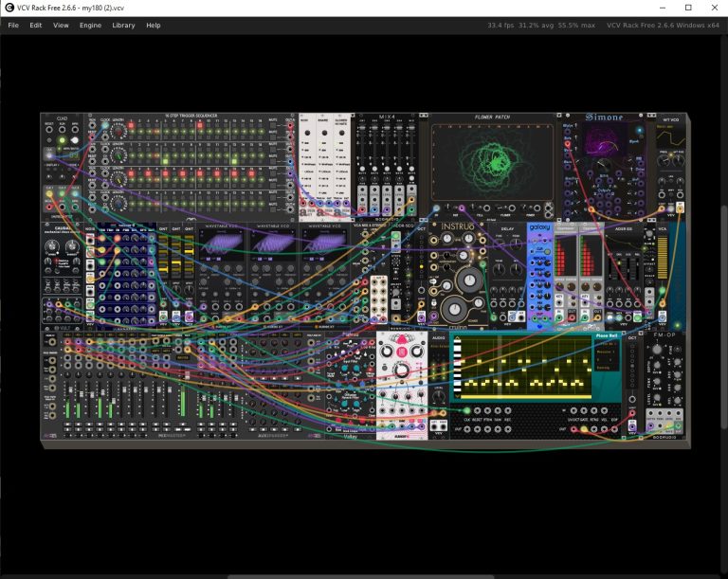Open the Edit menu
The width and height of the screenshot is (728, 579).
pos(36,25)
